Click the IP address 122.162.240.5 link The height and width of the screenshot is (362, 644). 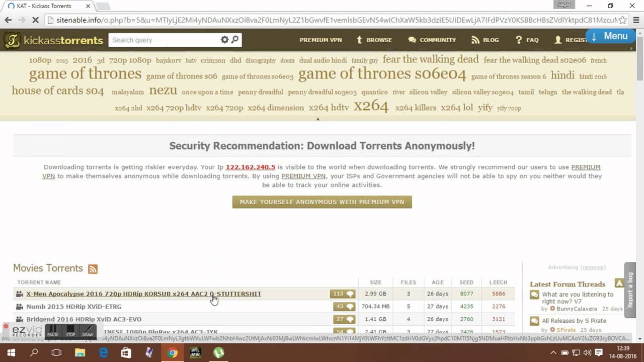click(251, 167)
